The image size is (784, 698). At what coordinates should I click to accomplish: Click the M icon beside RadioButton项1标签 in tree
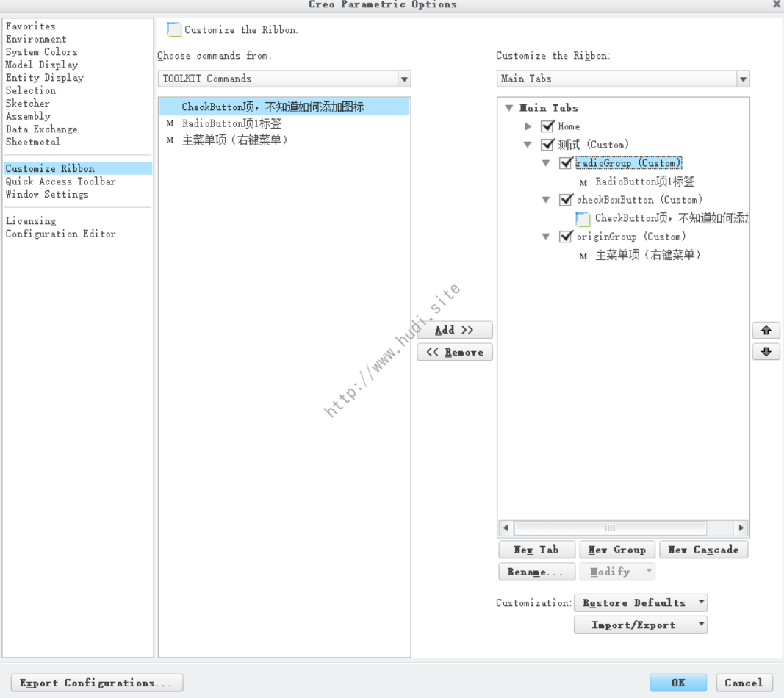point(583,182)
